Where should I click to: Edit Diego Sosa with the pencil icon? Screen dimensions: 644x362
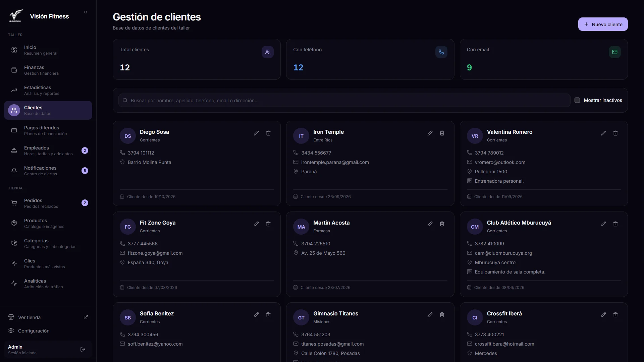pos(256,133)
